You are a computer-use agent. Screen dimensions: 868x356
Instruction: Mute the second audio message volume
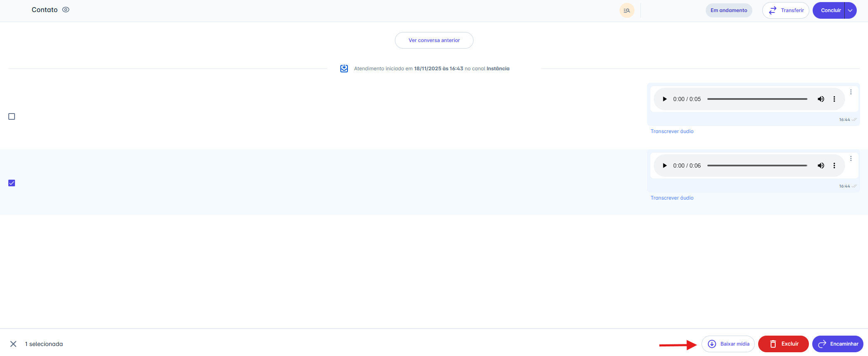tap(821, 166)
